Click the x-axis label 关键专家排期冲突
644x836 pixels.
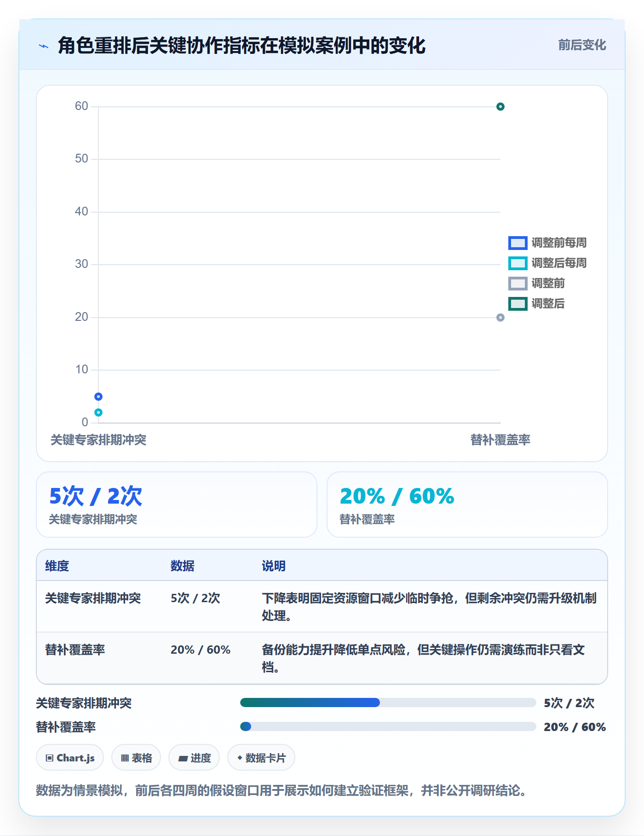click(x=98, y=440)
